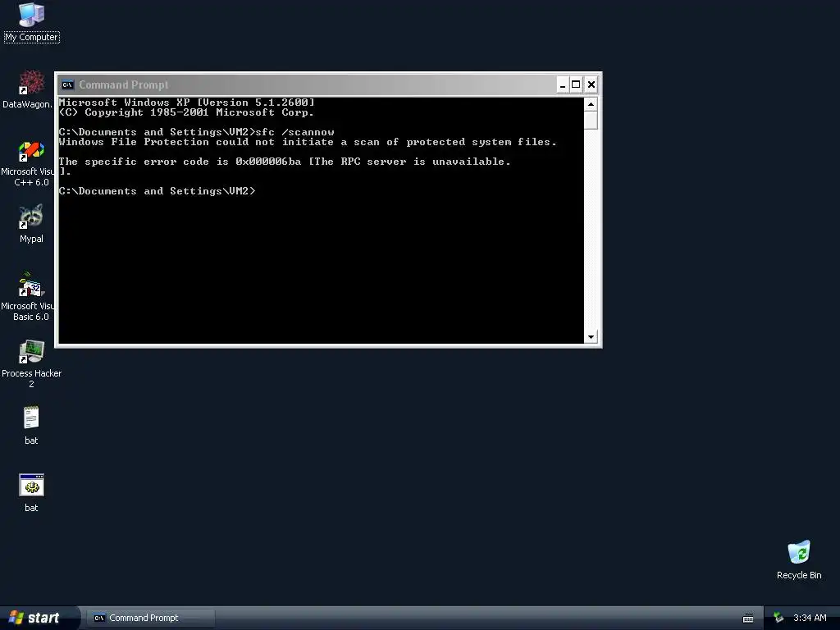Click the Command Prompt title text
This screenshot has width=840, height=630.
click(x=123, y=84)
